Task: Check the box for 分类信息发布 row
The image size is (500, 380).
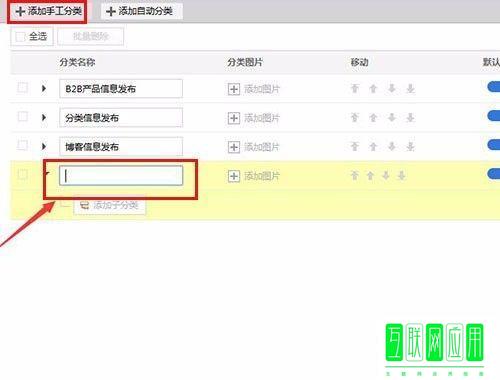Action: pos(22,117)
